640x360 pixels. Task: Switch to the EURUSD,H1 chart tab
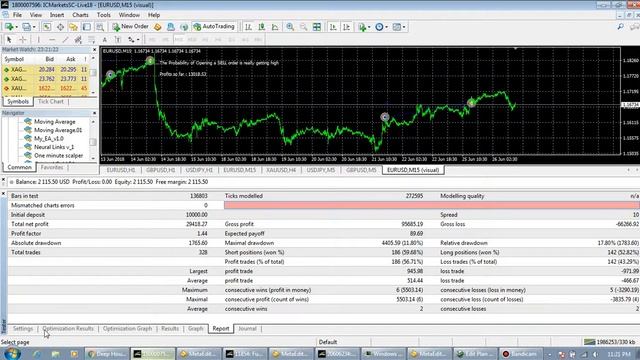(x=121, y=170)
